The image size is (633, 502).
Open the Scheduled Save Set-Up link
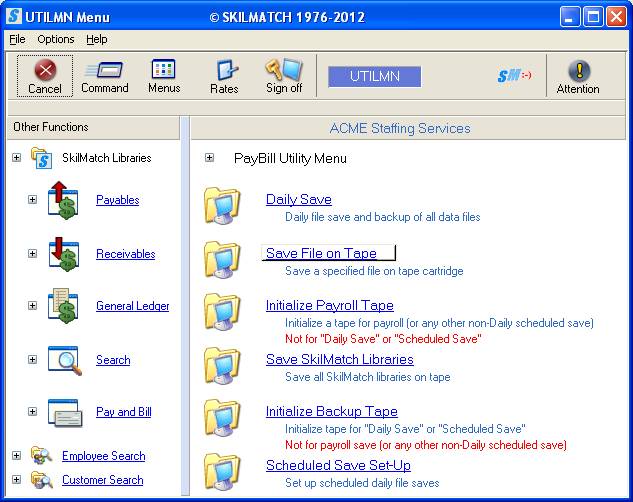click(338, 466)
